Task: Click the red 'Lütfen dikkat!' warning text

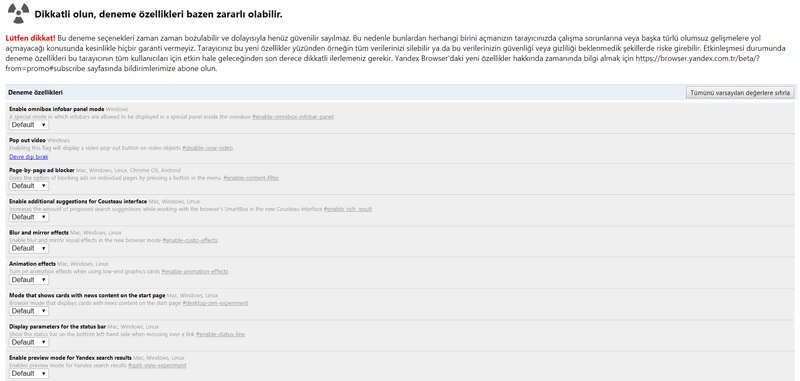Action: (x=31, y=38)
